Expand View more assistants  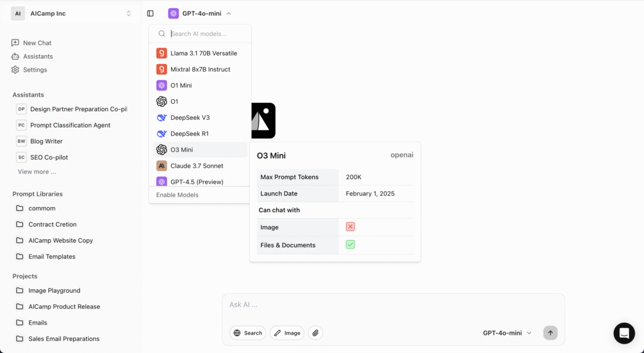click(37, 171)
